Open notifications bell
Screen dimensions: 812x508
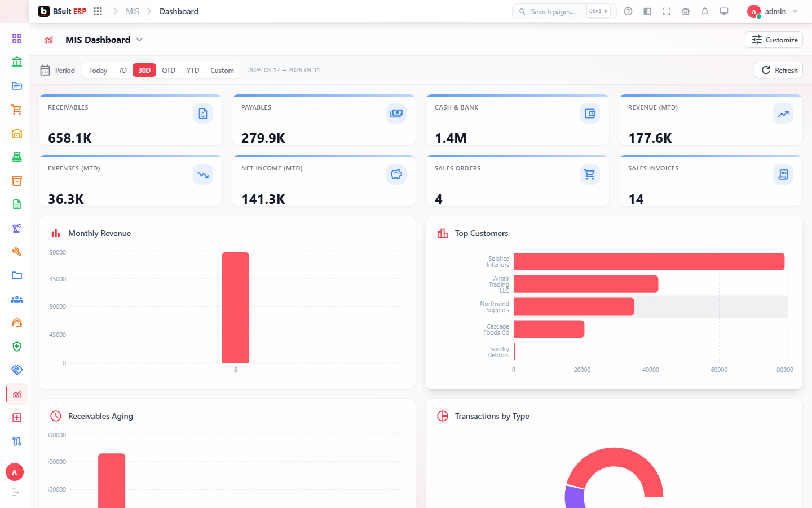[705, 11]
